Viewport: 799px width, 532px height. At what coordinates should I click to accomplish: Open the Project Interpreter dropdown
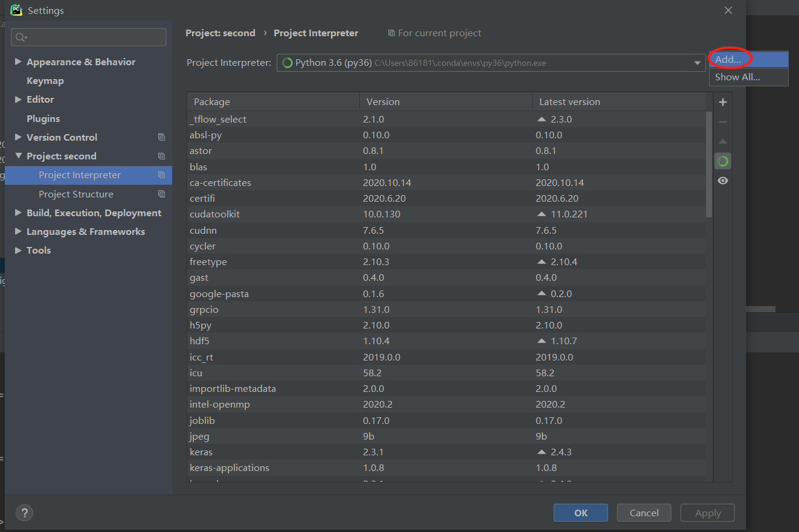697,63
